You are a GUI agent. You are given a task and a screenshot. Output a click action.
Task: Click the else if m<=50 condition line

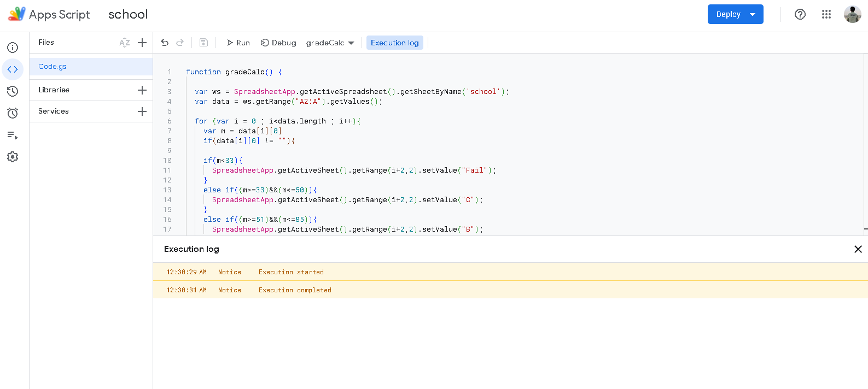click(260, 190)
